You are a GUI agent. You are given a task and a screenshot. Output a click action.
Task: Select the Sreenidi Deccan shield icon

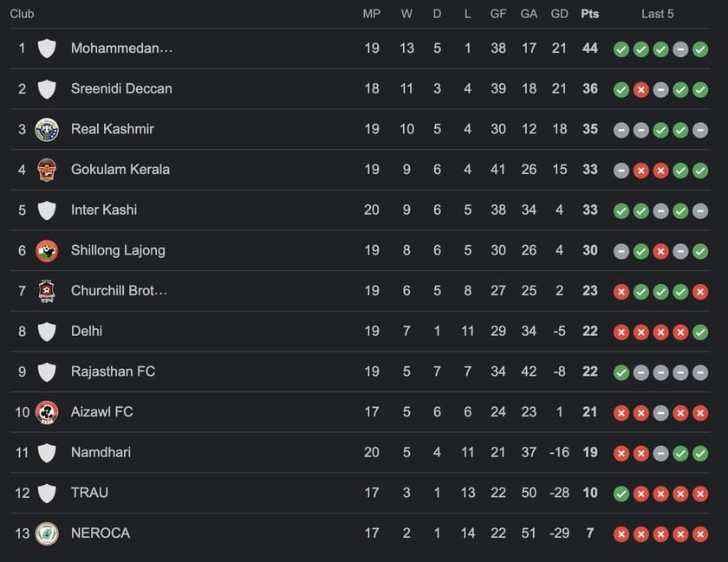pos(47,88)
